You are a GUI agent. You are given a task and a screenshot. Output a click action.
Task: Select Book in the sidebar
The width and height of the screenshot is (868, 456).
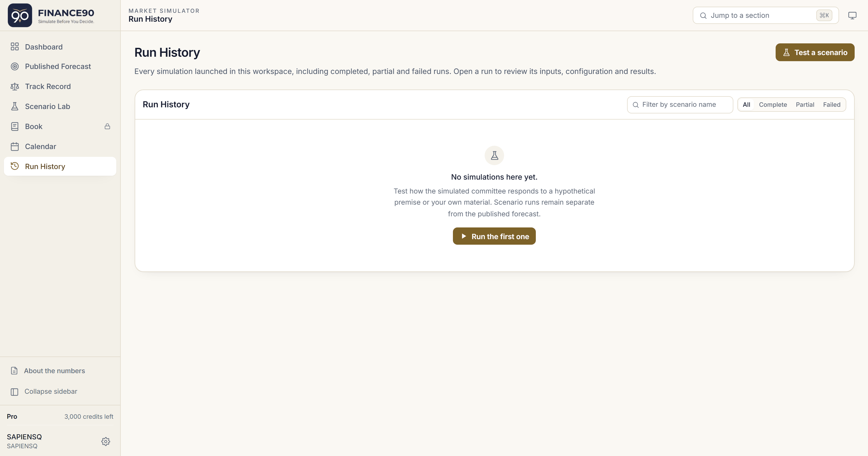tap(60, 126)
